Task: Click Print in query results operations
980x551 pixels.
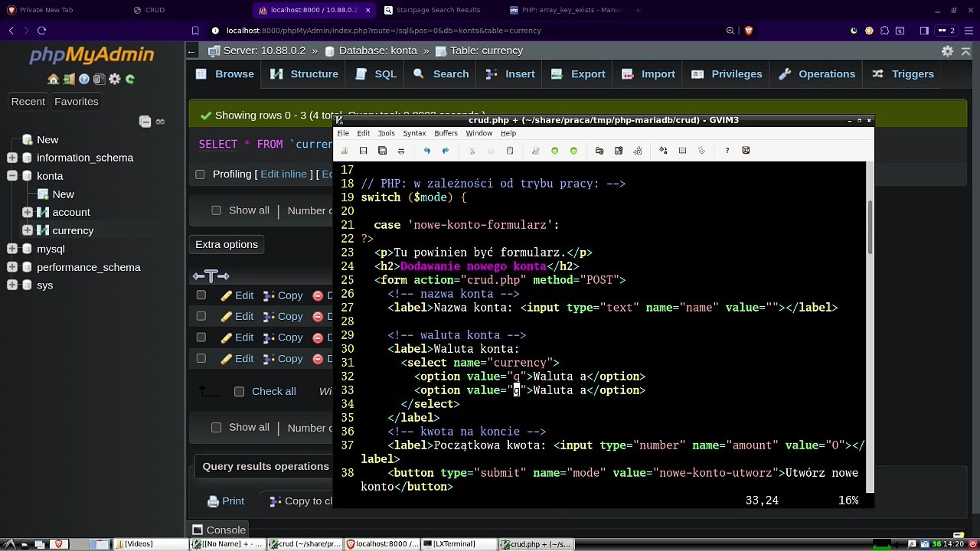Action: point(226,501)
